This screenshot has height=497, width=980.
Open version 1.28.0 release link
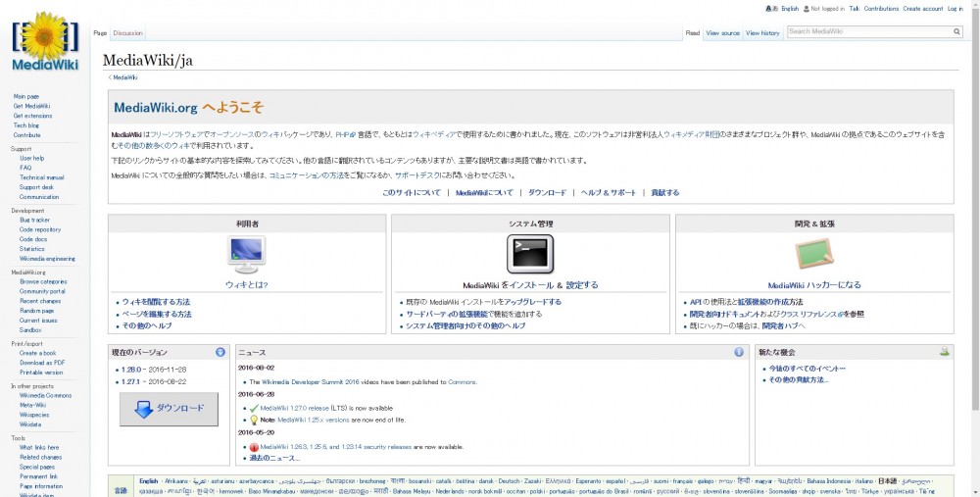[131, 370]
